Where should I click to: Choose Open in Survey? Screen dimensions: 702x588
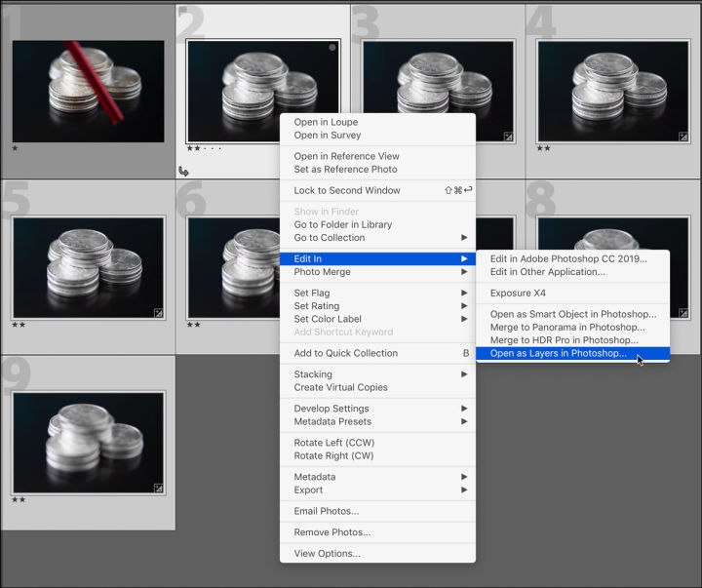point(377,135)
